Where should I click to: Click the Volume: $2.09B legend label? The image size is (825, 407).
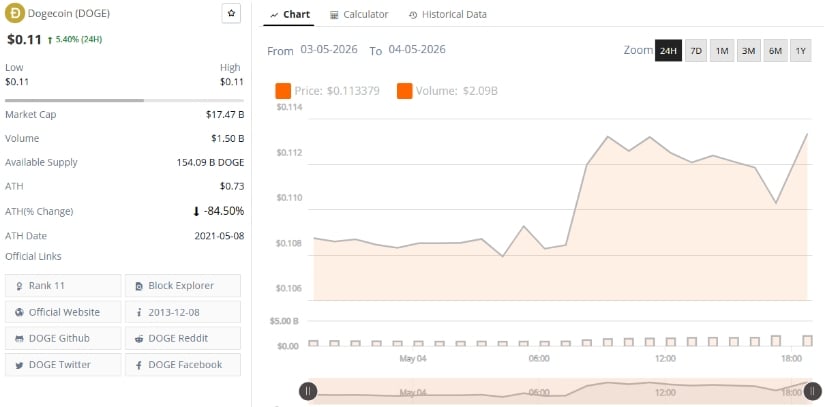tap(457, 91)
